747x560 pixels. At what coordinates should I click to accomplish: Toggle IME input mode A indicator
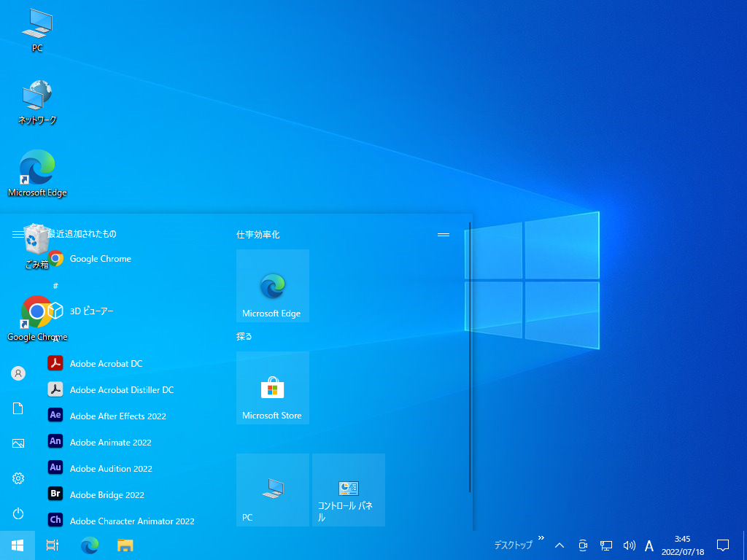(649, 545)
